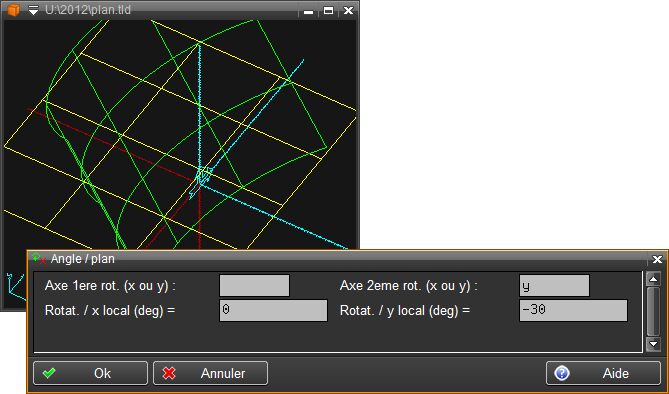Click the red cross on Annuler
Screen dimensions: 669x394
pos(169,373)
